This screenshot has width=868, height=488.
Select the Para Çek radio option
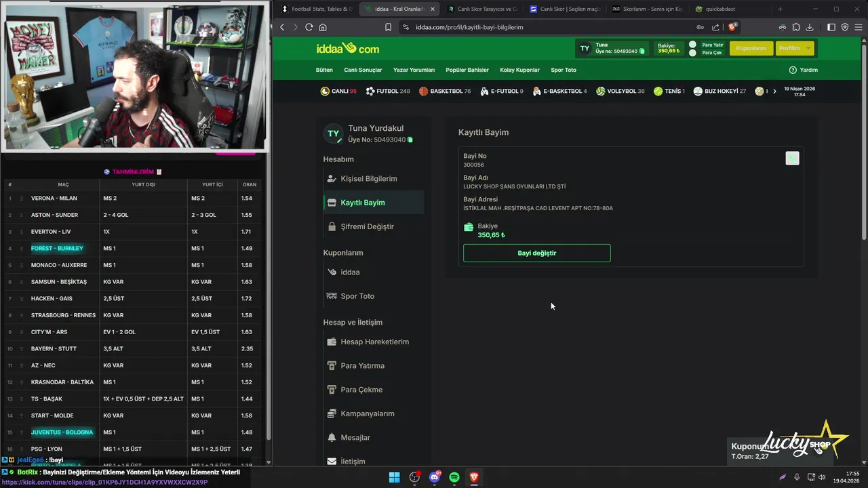(692, 52)
